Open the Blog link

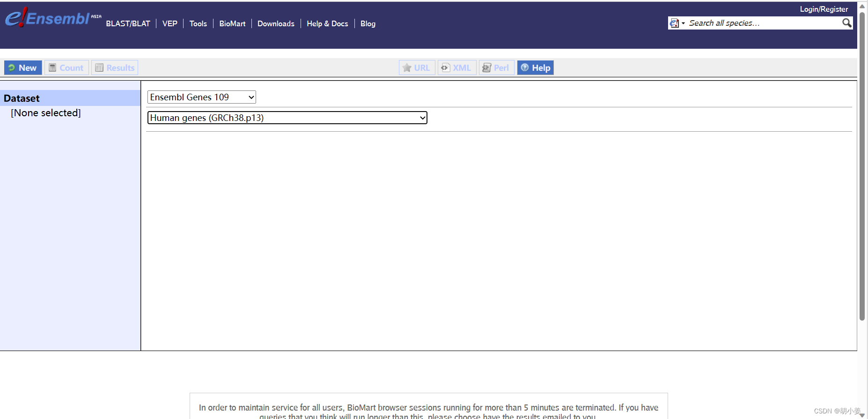[368, 23]
